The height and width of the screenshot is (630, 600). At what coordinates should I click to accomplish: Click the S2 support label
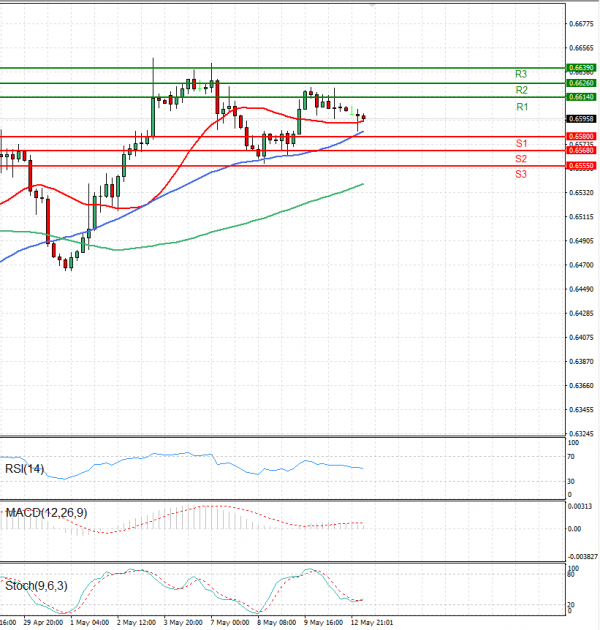click(x=521, y=159)
